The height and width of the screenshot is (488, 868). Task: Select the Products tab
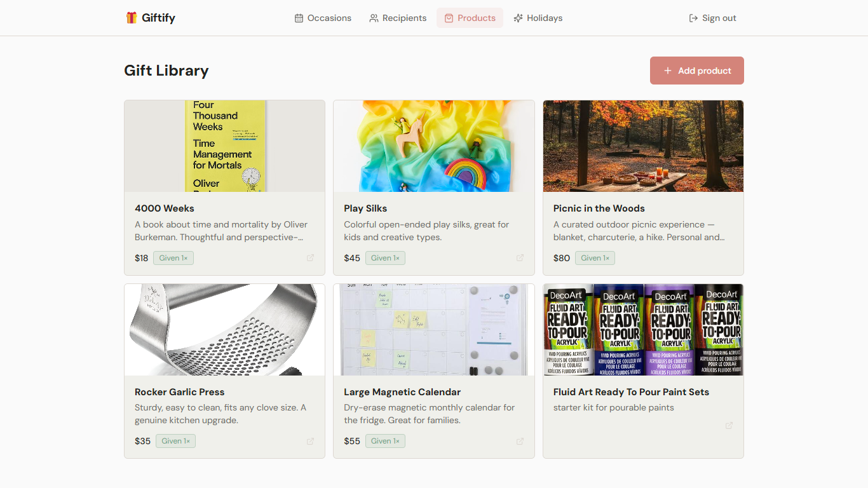coord(470,18)
